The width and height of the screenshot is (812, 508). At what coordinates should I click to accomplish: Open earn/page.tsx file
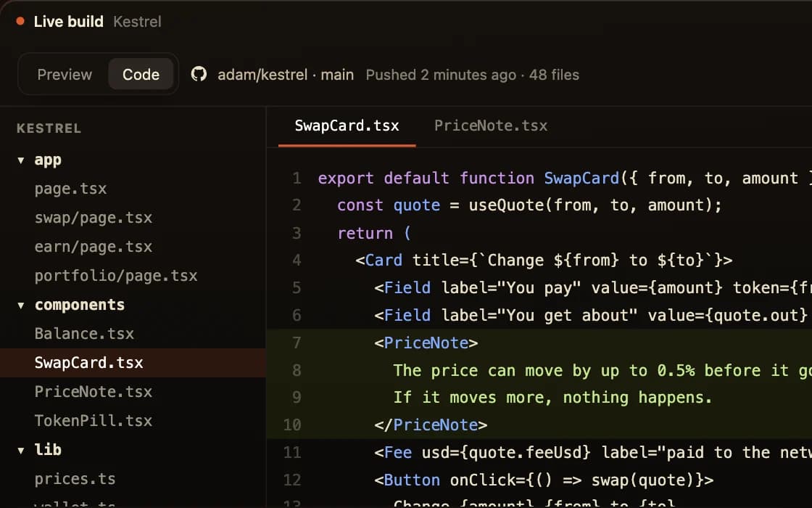pyautogui.click(x=94, y=247)
